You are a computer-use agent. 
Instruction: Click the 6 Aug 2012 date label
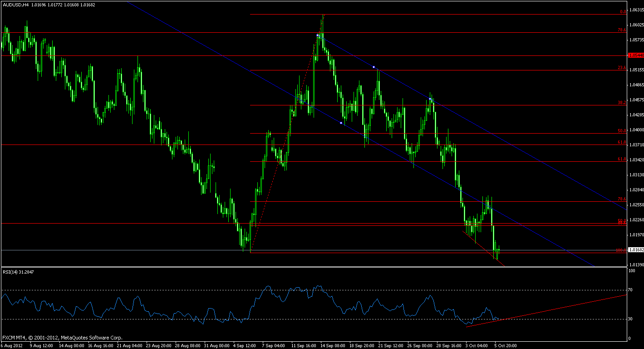11,345
